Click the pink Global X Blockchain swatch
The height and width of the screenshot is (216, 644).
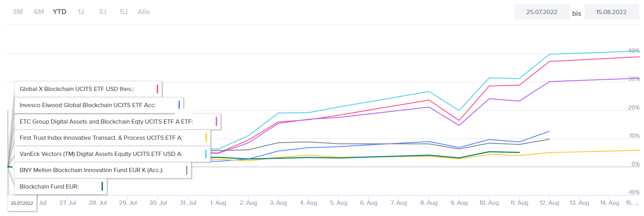tap(157, 89)
